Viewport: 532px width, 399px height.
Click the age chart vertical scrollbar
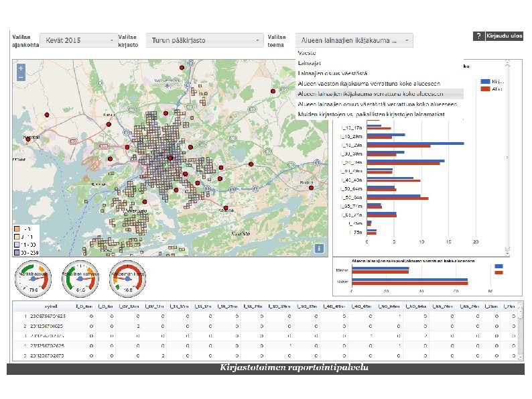(x=508, y=157)
